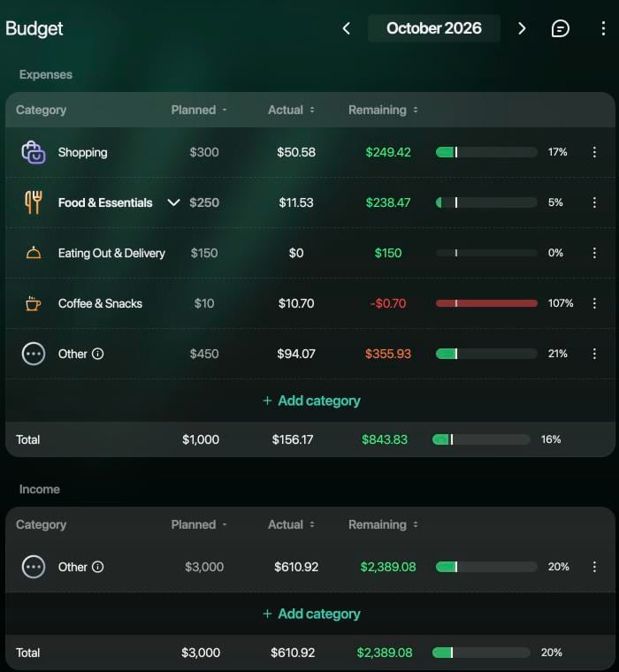Click the remaining value $355.93
619x672 pixels.
[x=388, y=354]
